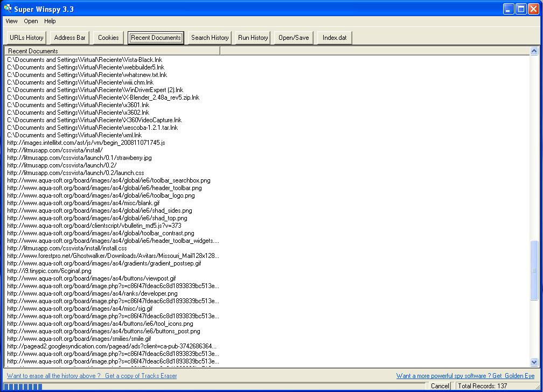The width and height of the screenshot is (543, 392).
Task: Select the cssvista/launch/0.2/ entry
Action: (x=61, y=165)
